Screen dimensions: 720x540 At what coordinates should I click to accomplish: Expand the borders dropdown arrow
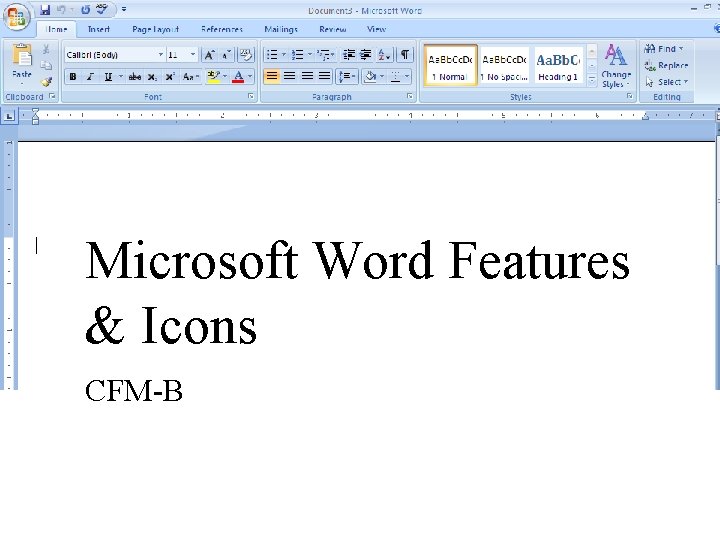coord(407,76)
